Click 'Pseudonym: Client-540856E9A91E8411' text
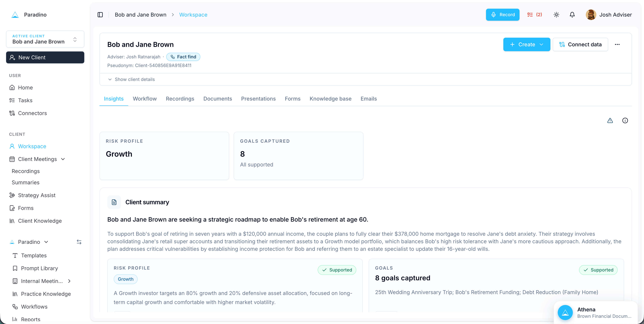 coord(149,66)
